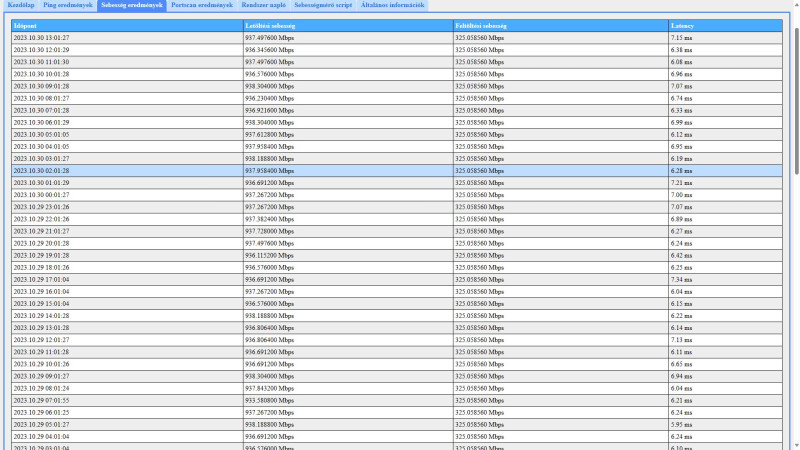Viewport: 800px width, 450px height.
Task: Select latency value 6.38 ms
Action: pos(682,50)
